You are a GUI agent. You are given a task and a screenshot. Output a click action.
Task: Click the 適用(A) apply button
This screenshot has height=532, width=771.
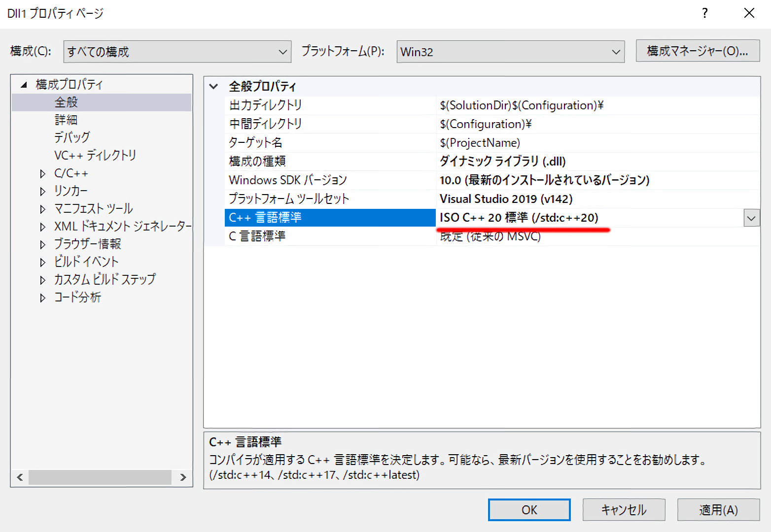(x=718, y=510)
